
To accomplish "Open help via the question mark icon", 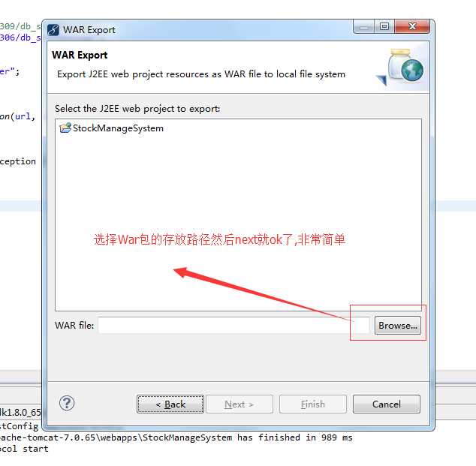I will [x=67, y=403].
